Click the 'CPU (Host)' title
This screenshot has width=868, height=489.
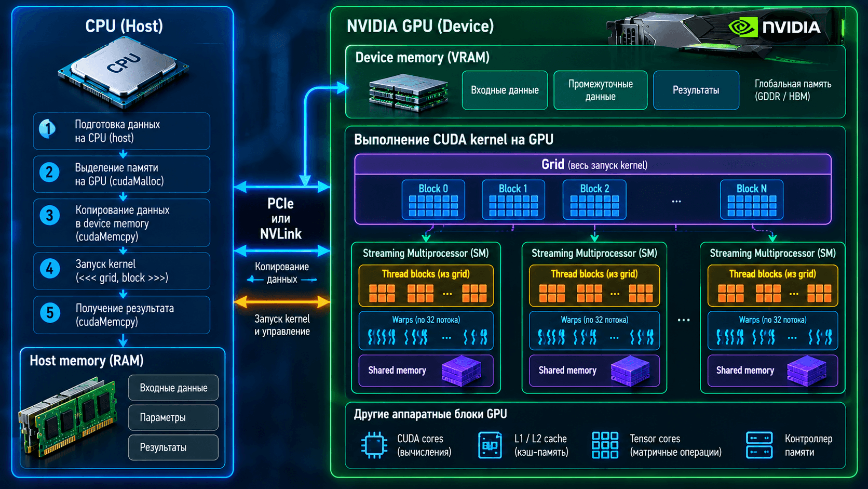[x=124, y=25]
